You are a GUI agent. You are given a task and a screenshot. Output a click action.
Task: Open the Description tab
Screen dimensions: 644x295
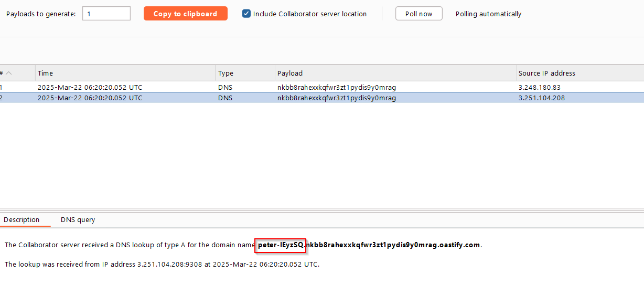point(22,219)
